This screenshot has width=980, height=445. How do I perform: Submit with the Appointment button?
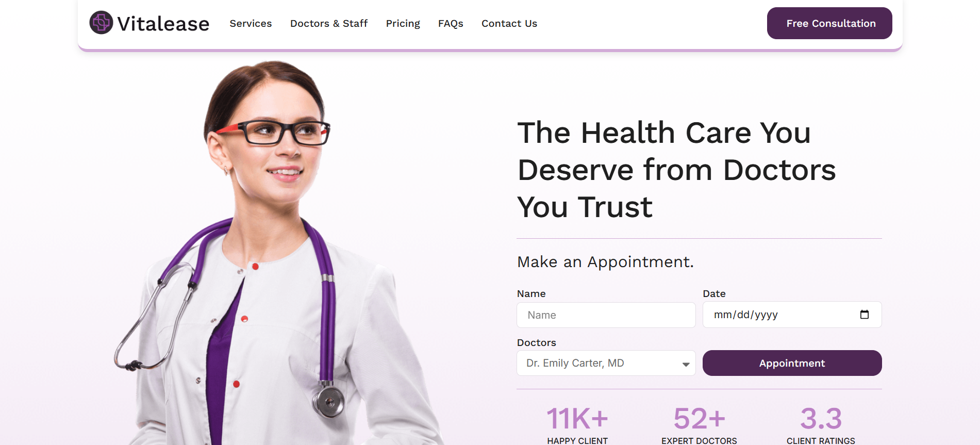[x=792, y=363]
